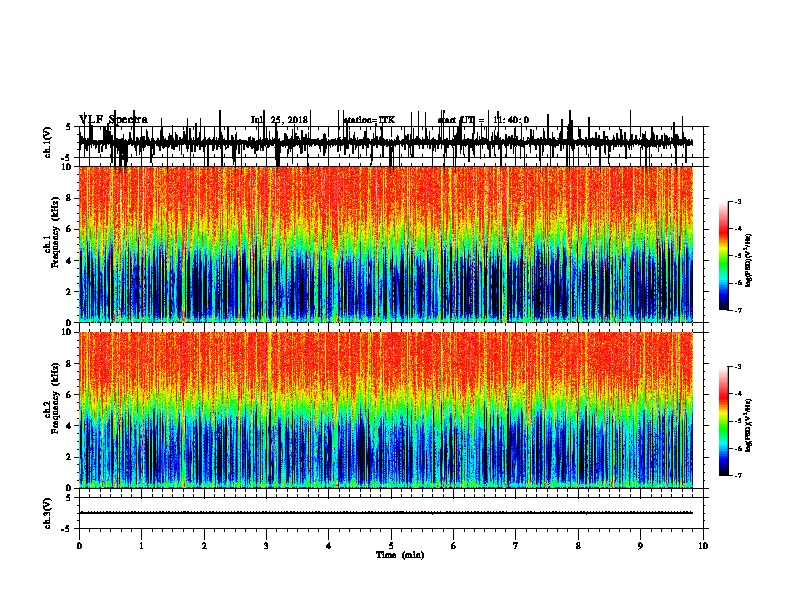The width and height of the screenshot is (792, 612).
Task: Click the -7 label on ch.2 color bar
Action: point(739,475)
